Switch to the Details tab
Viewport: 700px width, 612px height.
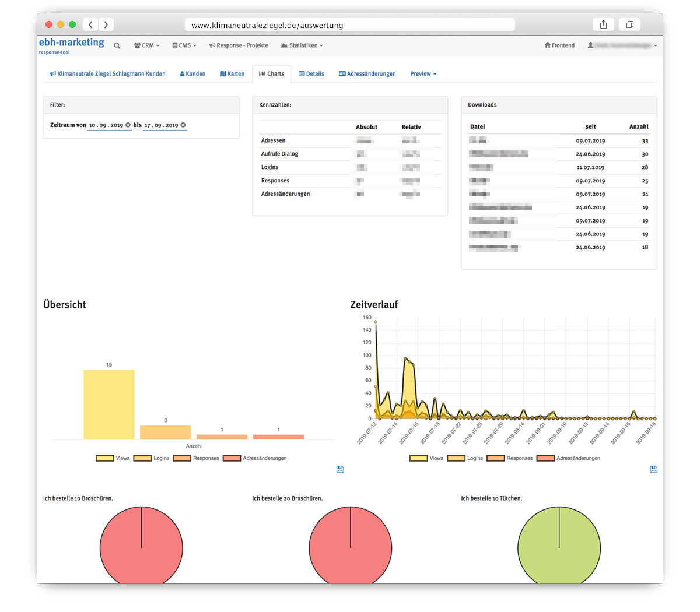tap(311, 74)
